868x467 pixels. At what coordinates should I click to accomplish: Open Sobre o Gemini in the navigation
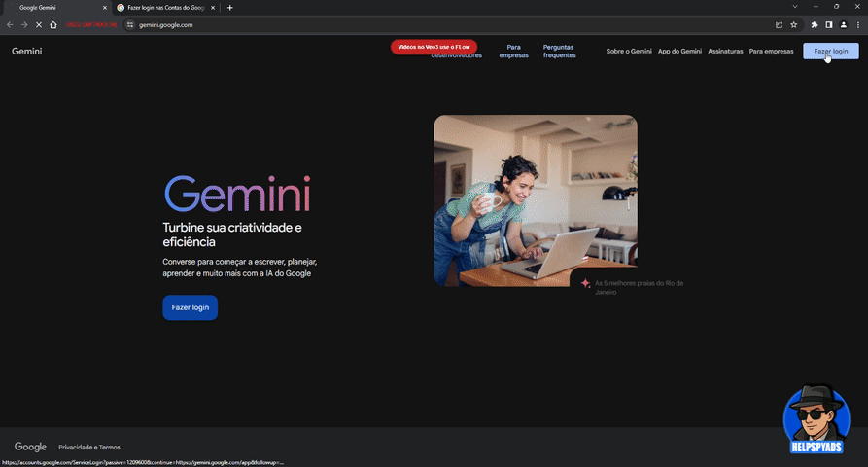(x=628, y=51)
